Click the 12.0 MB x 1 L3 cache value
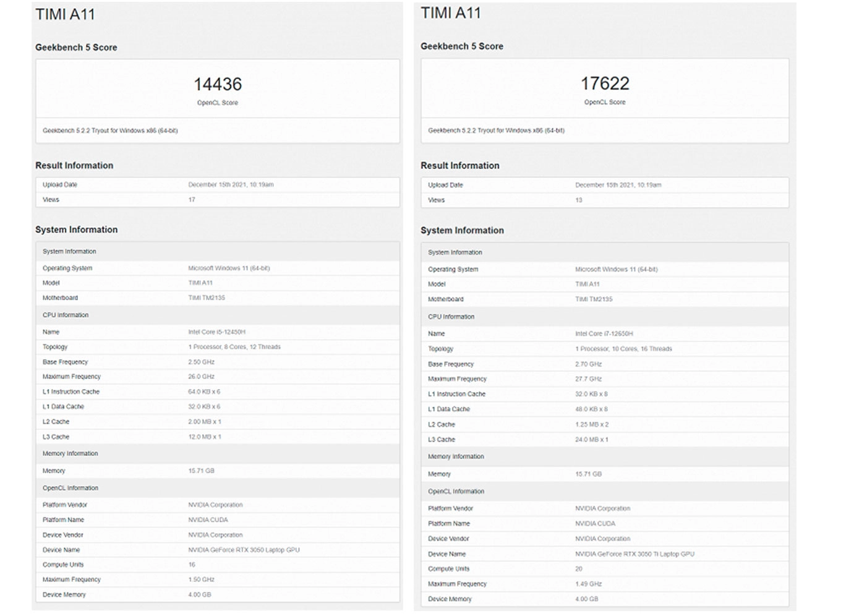This screenshot has width=846, height=616. coord(204,437)
